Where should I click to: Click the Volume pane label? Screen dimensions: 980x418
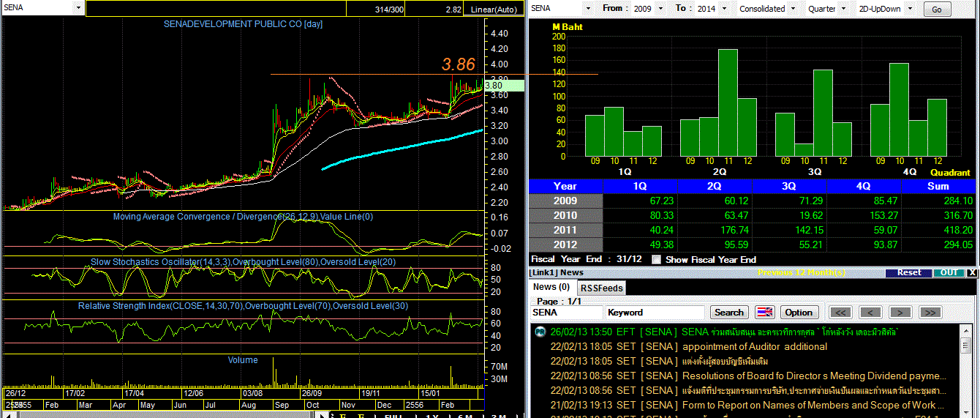pos(243,359)
